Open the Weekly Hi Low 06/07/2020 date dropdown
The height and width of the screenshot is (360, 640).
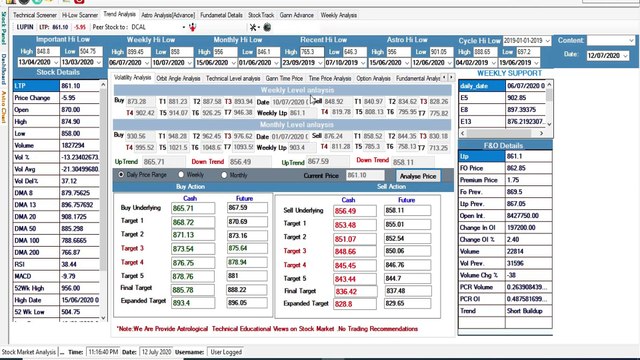point(147,63)
